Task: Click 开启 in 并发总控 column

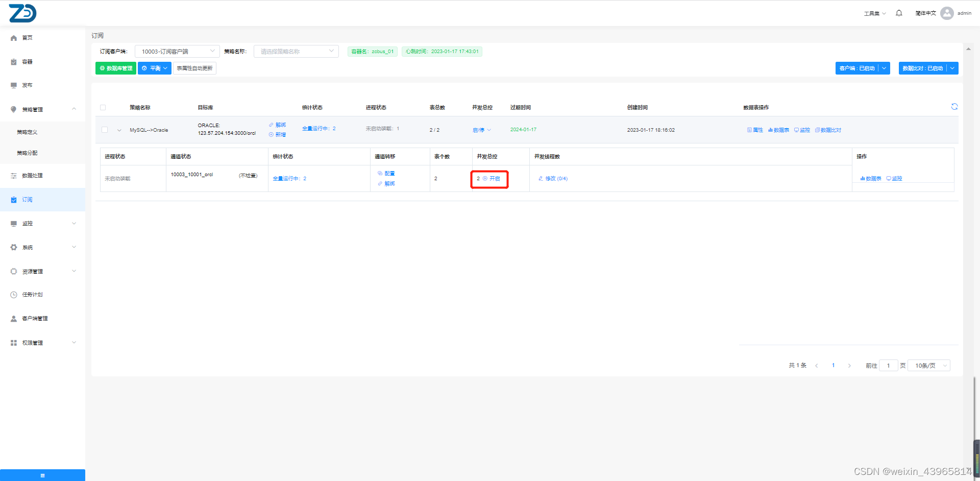Action: [492, 179]
